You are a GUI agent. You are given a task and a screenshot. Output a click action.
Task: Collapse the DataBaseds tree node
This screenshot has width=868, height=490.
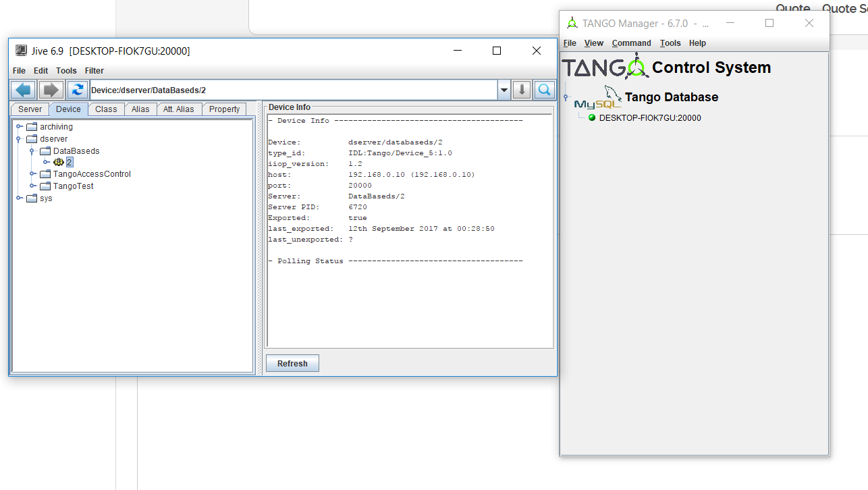point(32,151)
